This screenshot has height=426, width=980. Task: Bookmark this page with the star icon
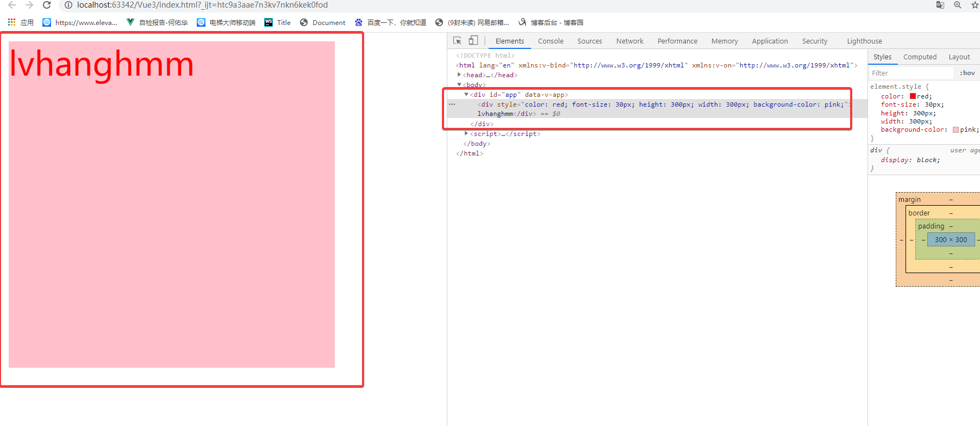[x=975, y=5]
